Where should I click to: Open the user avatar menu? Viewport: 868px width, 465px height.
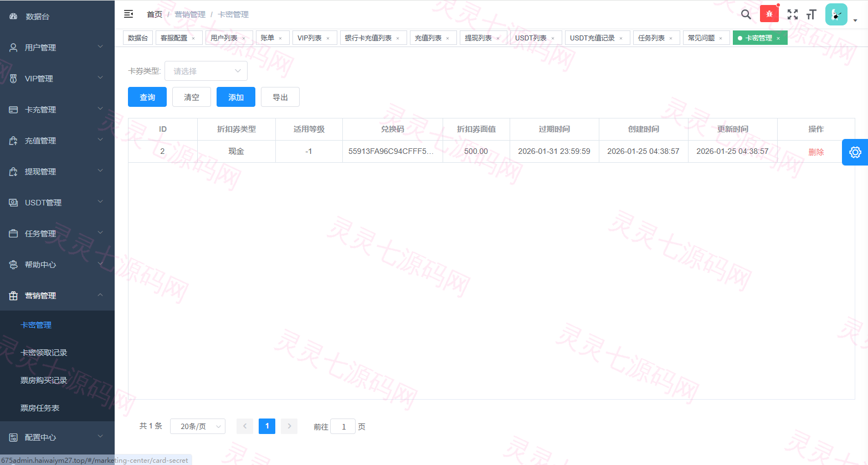pos(836,14)
